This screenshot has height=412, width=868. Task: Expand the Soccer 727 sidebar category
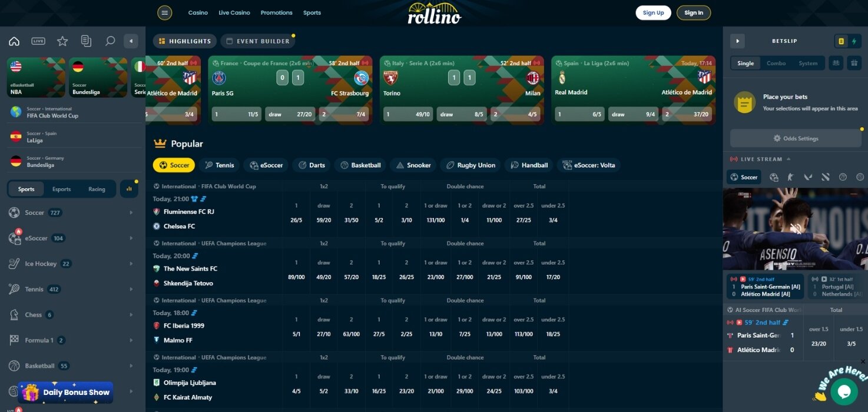tap(72, 212)
